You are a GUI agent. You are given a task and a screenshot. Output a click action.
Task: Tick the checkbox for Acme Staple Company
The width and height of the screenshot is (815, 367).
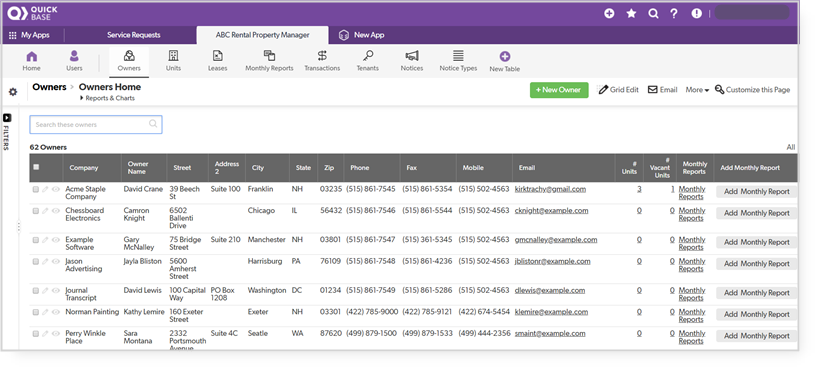tap(36, 190)
